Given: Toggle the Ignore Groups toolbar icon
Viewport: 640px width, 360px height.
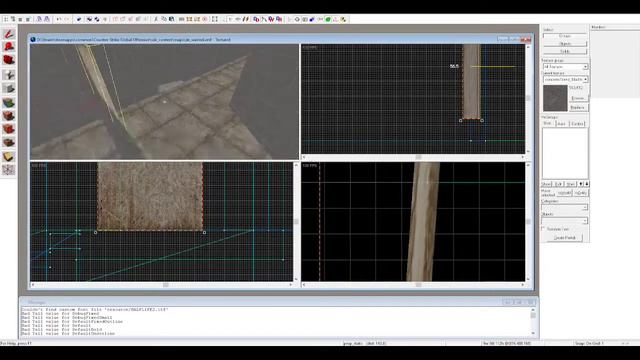Looking at the screenshot, I should tap(105, 19).
